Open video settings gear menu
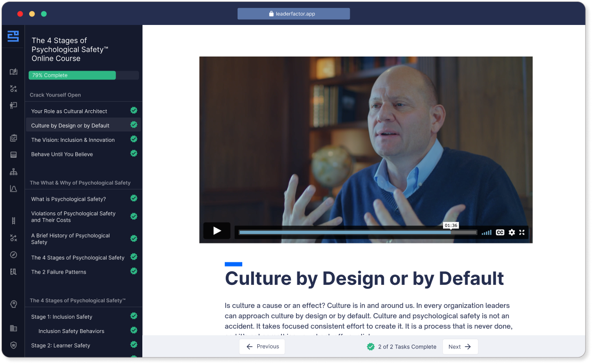This screenshot has height=364, width=592. (x=511, y=232)
